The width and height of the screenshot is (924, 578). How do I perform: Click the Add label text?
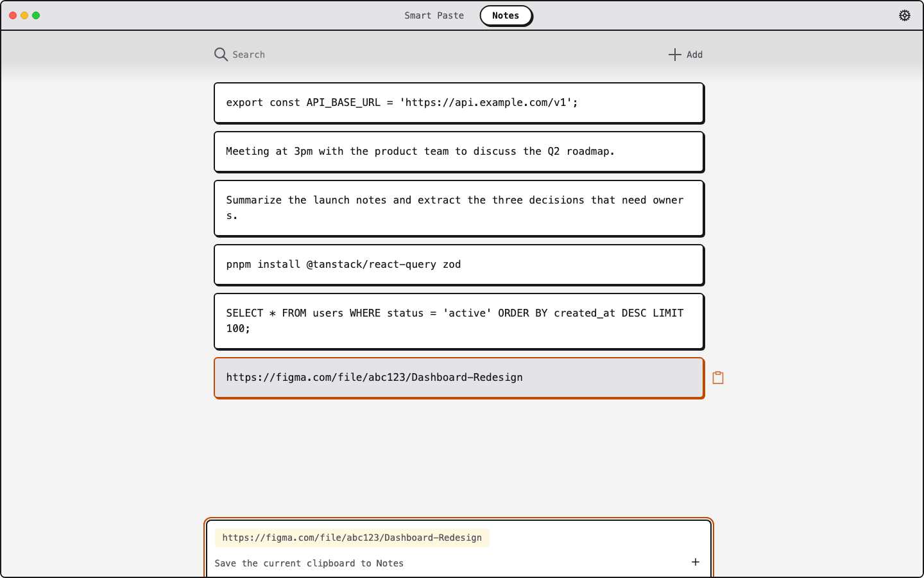click(x=694, y=55)
